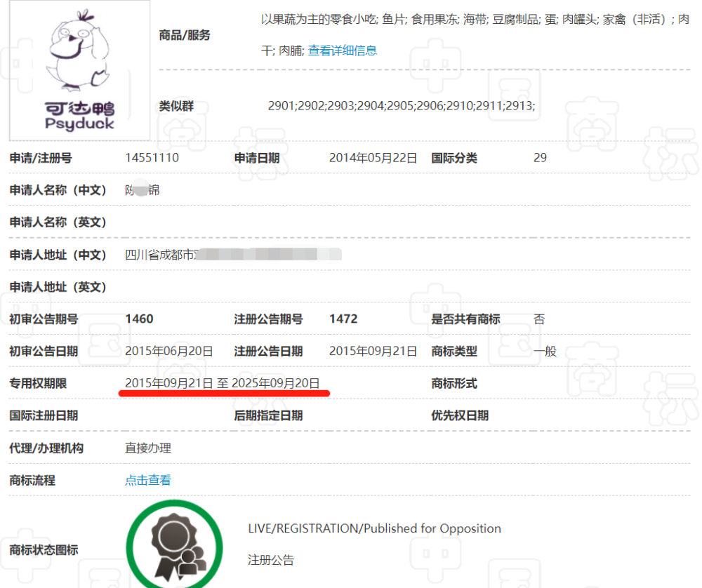Click the 注册公告日期 value

(373, 352)
